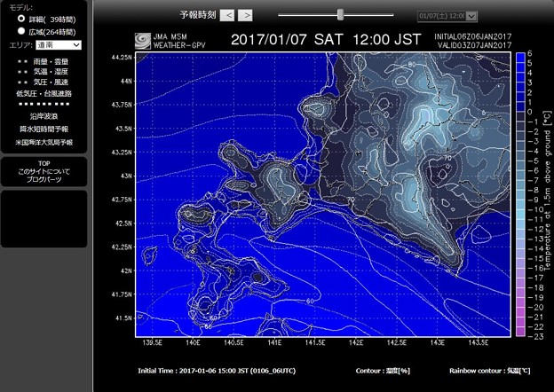Open the エリア dropdown showing 道南
The image size is (554, 392).
click(59, 45)
